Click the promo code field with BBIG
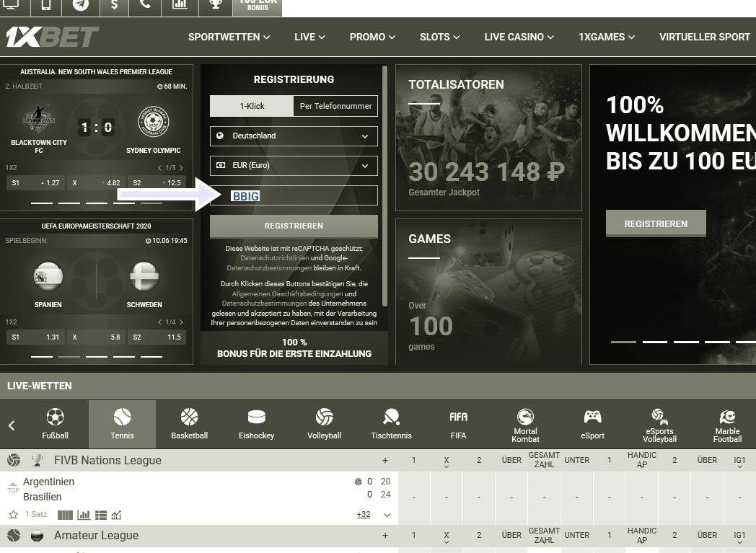Screen dimensions: 756x553 pos(294,195)
